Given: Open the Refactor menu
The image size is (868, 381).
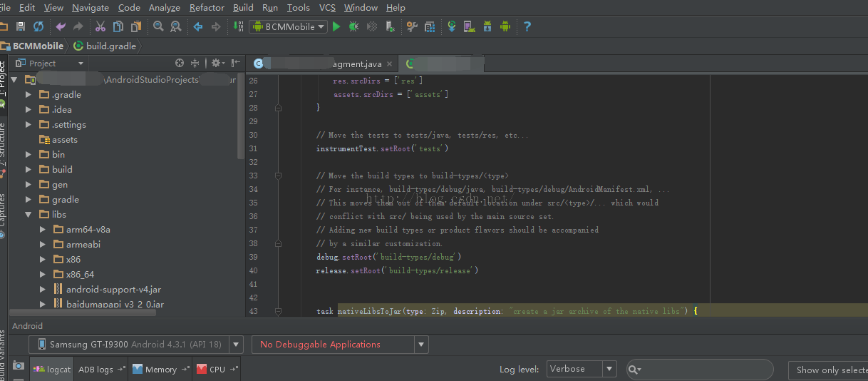Looking at the screenshot, I should 207,8.
